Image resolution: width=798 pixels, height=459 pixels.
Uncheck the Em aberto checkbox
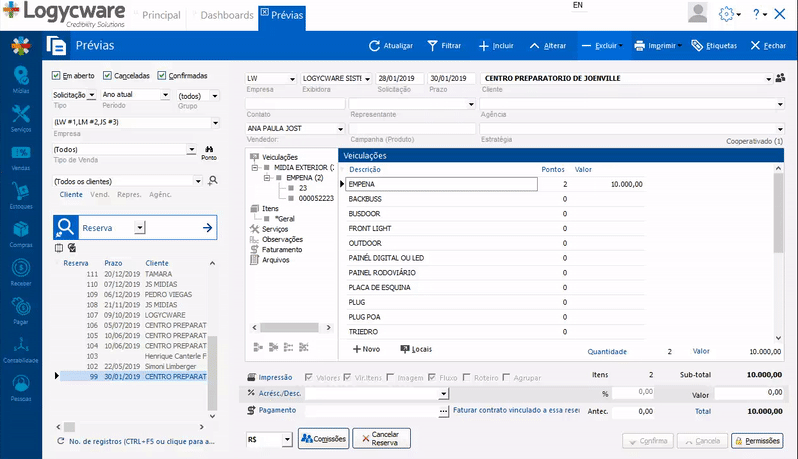click(x=57, y=75)
